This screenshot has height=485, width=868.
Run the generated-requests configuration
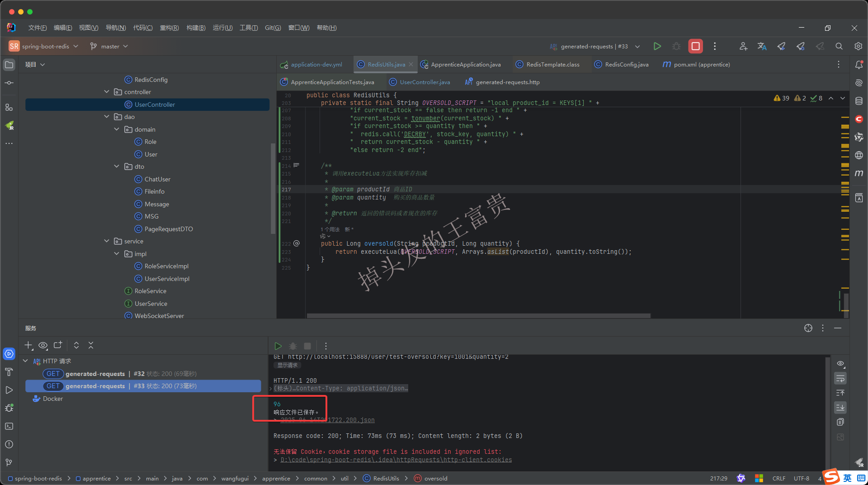pyautogui.click(x=657, y=46)
